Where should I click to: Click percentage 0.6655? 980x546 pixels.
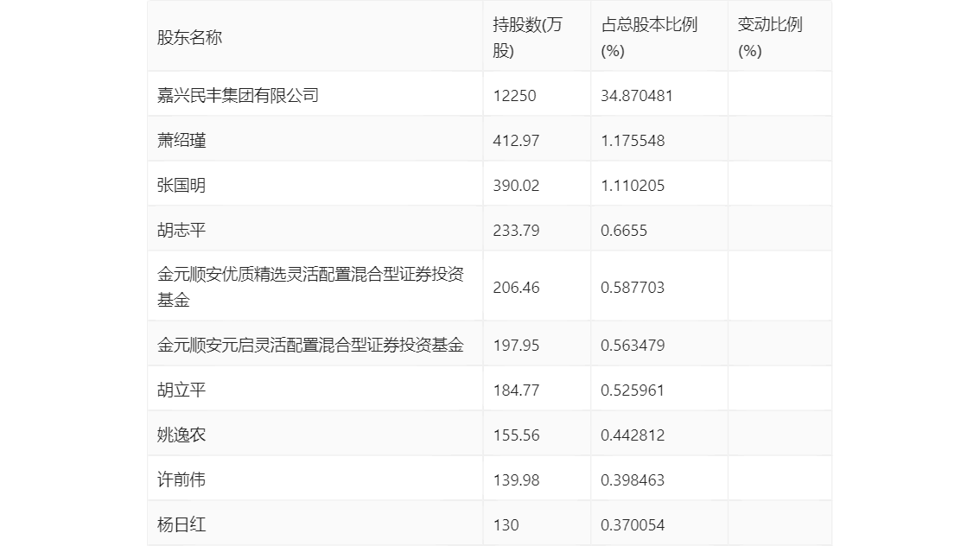624,231
